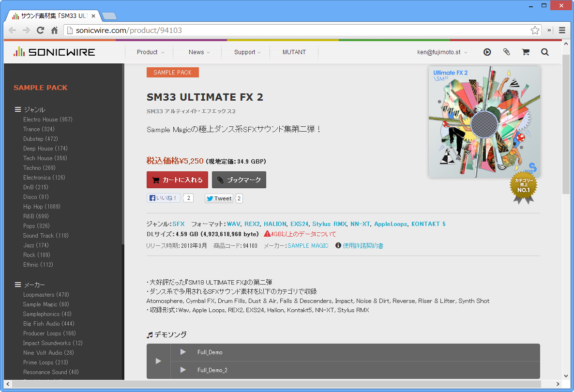The width and height of the screenshot is (574, 392).
Task: Open the site search magnifier icon
Action: [544, 52]
